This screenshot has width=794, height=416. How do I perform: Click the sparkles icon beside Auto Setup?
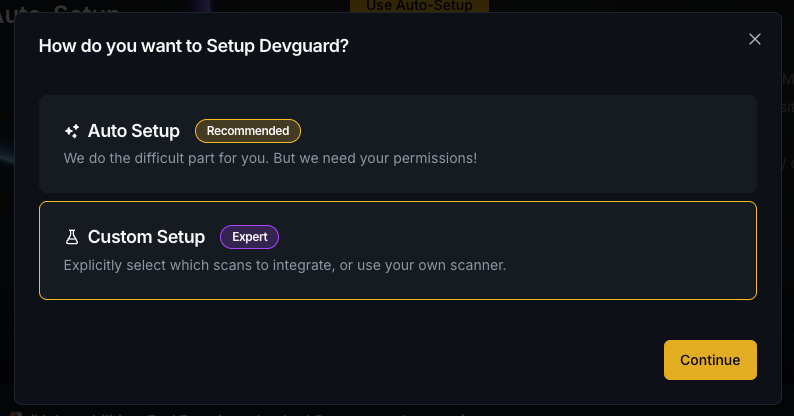[71, 131]
